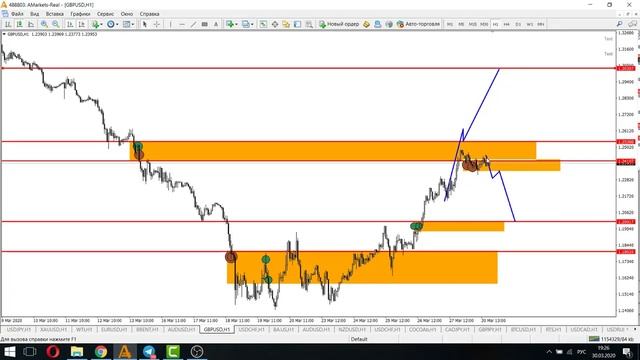
Task: Open the chat bubble icon top right
Action: (632, 24)
